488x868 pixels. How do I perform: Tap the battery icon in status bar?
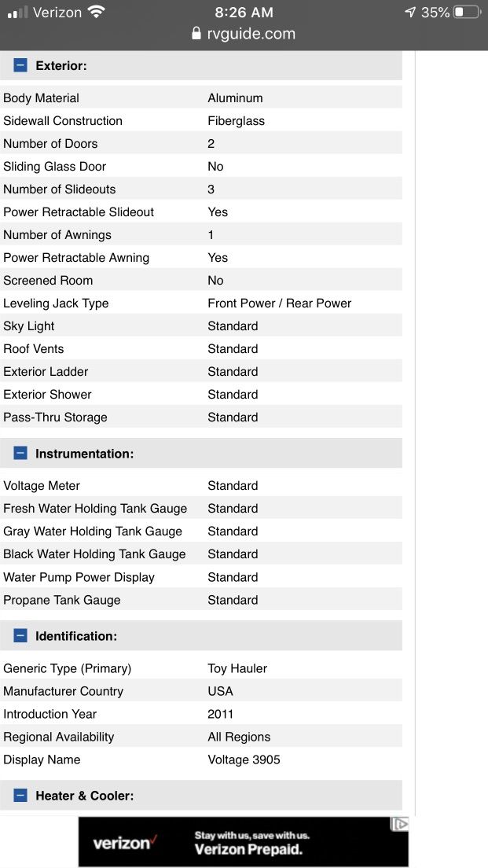pos(467,12)
